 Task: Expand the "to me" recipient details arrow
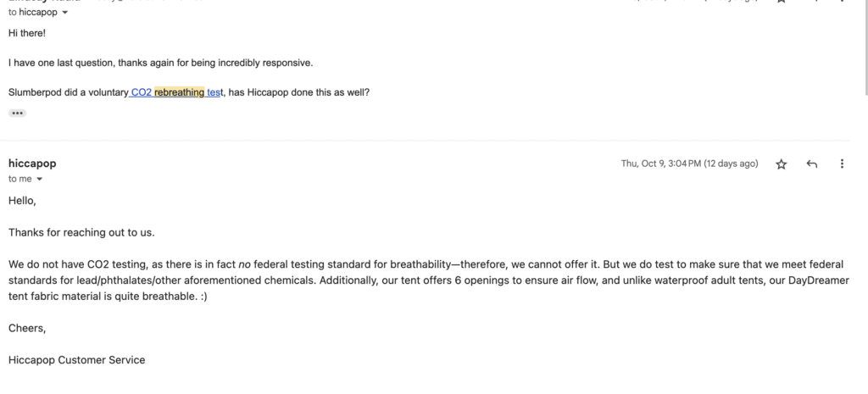(39, 179)
